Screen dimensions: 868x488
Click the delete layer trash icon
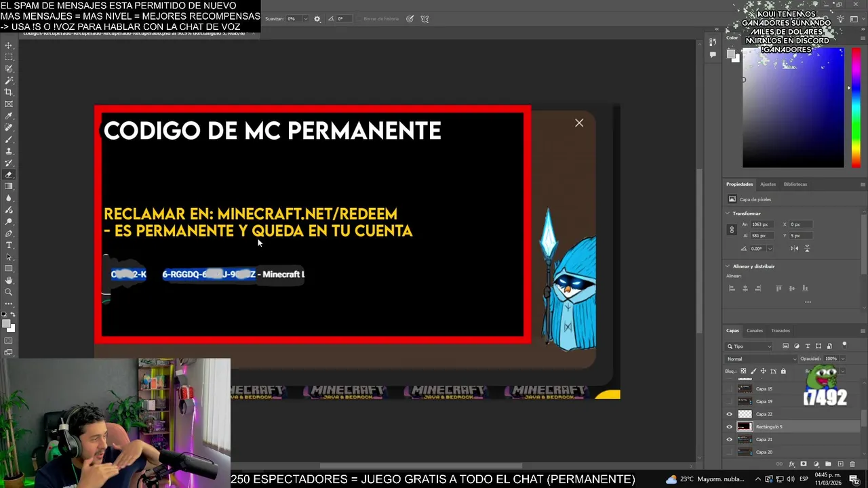(852, 464)
